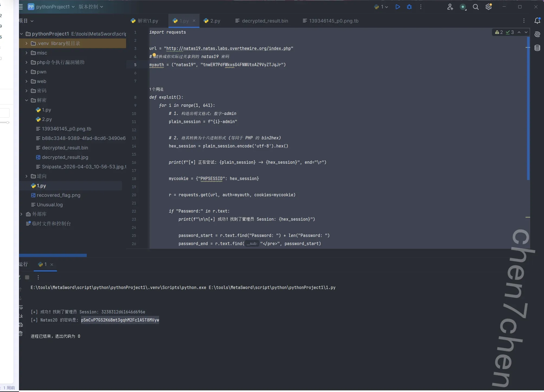This screenshot has height=392, width=544.
Task: Toggle soft-wrap in the run console
Action: coord(21,307)
